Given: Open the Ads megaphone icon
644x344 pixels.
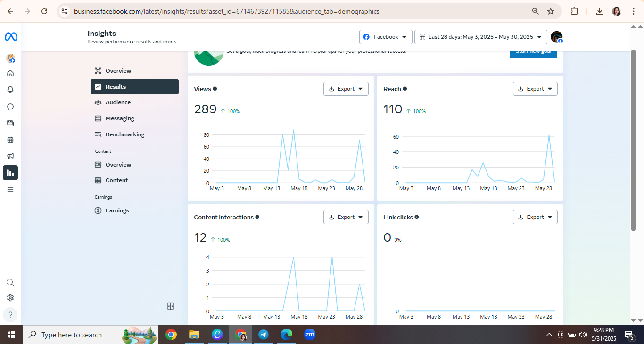Looking at the screenshot, I should coord(10,156).
